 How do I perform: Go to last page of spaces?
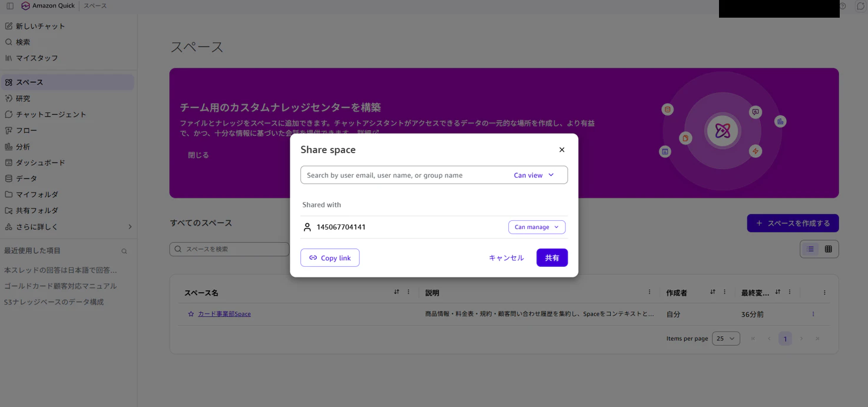tap(817, 339)
